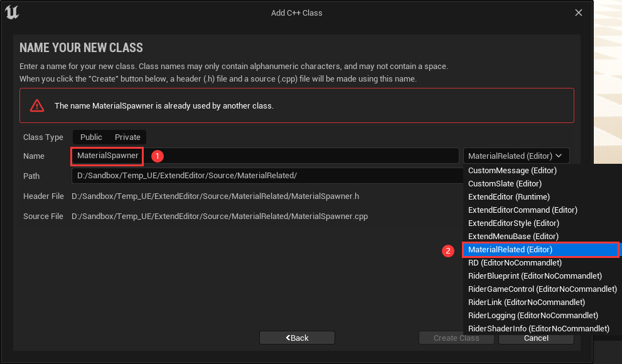Select ExtendEditor (Runtime) module
This screenshot has width=622, height=364.
tap(508, 196)
